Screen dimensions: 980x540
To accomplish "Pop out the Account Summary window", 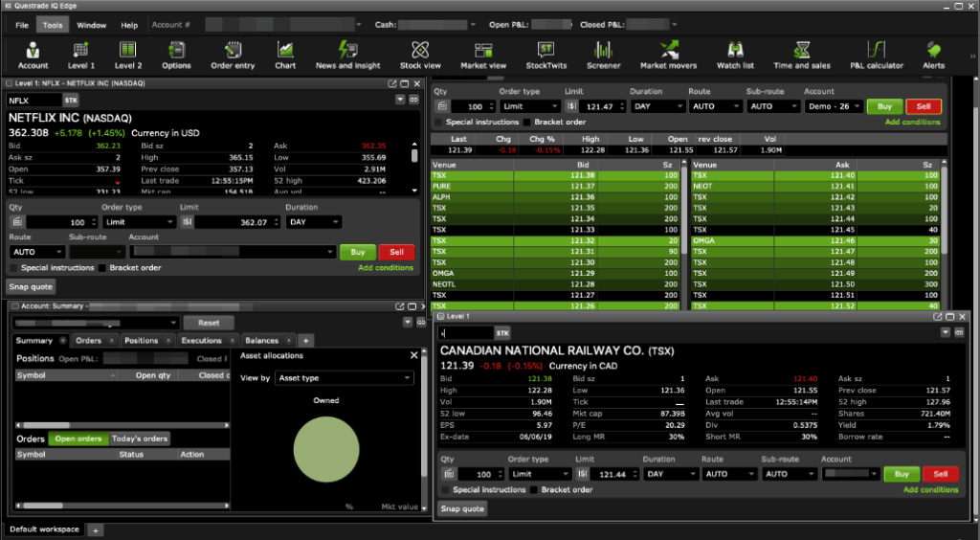I will (400, 306).
